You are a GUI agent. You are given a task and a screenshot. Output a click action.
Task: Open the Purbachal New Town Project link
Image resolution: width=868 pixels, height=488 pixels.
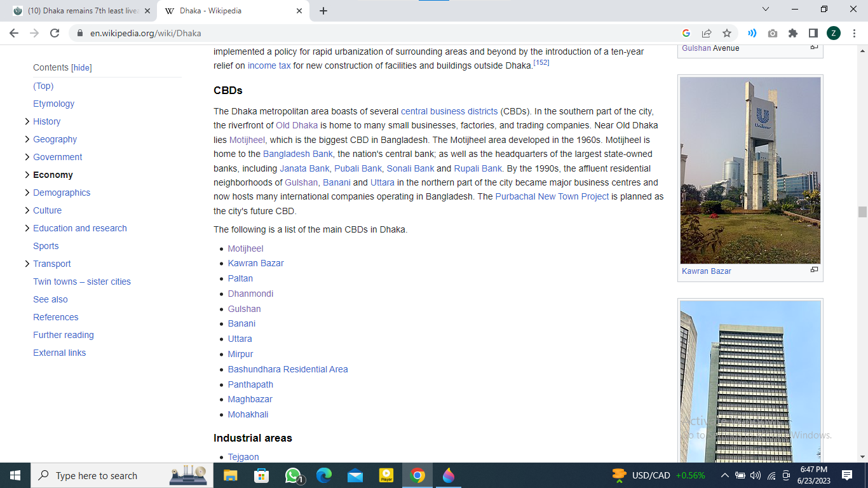552,196
